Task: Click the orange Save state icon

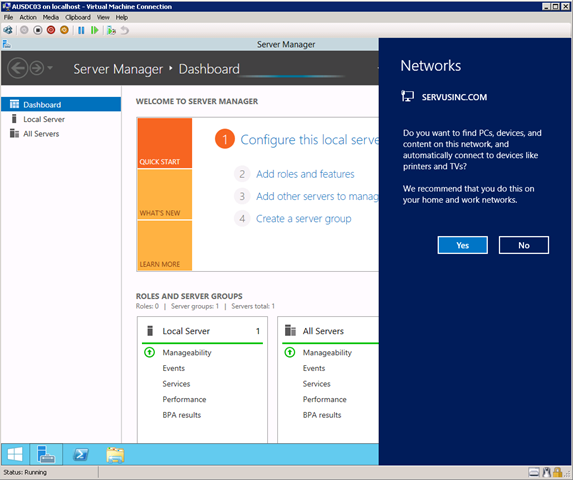Action: tap(64, 30)
